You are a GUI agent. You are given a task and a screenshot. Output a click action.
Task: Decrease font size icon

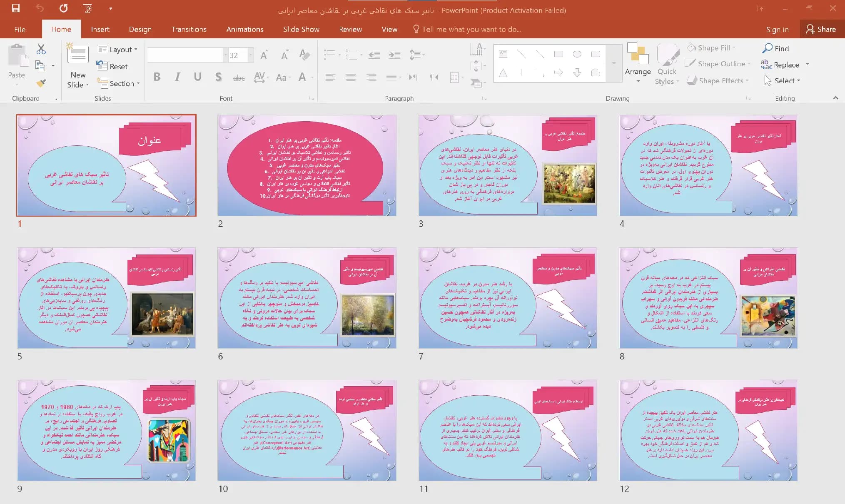click(284, 55)
